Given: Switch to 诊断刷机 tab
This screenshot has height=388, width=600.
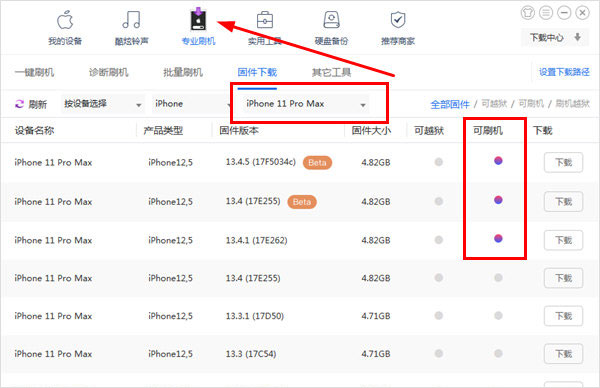Looking at the screenshot, I should 109,72.
